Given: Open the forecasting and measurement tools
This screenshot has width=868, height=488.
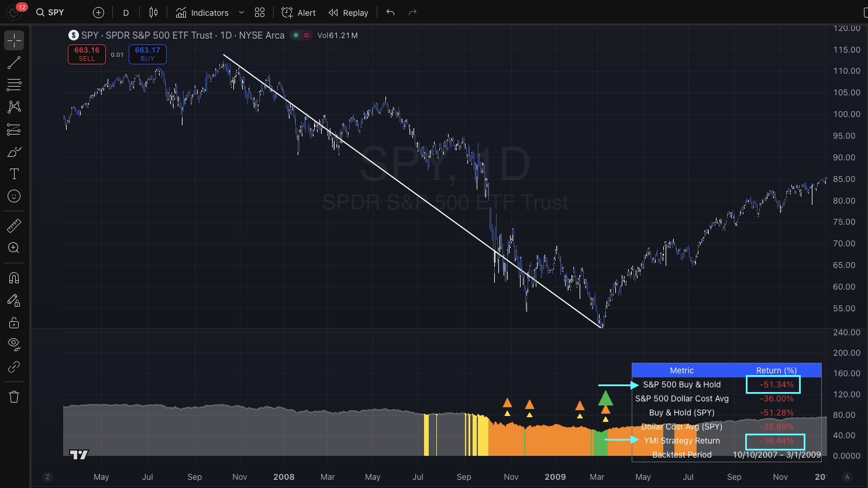Looking at the screenshot, I should (x=14, y=129).
